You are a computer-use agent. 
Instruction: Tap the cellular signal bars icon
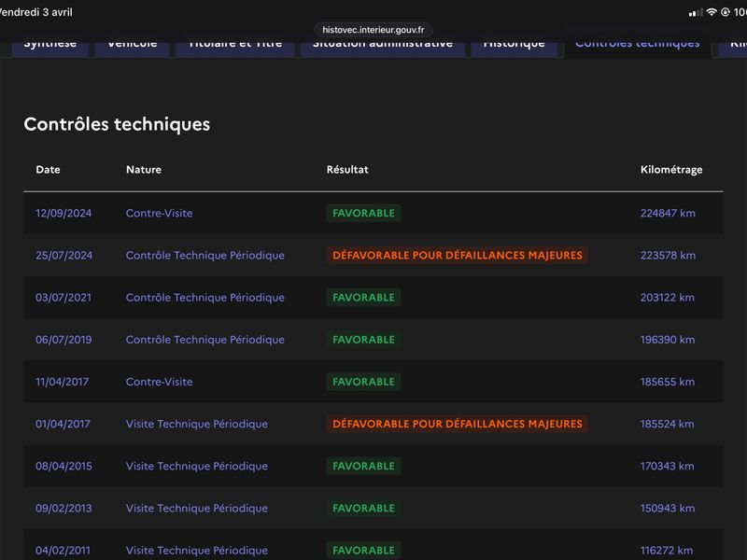(696, 12)
